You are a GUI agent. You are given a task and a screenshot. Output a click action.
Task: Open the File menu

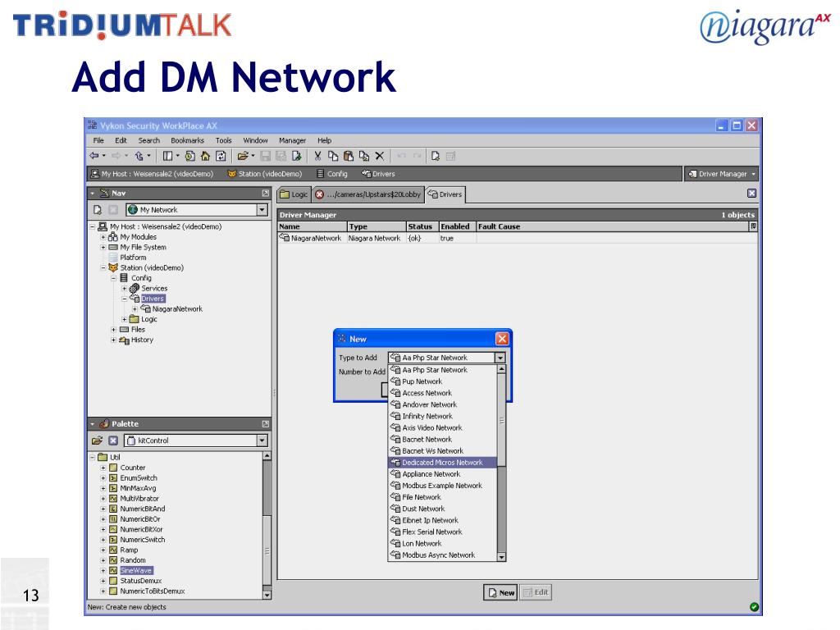pos(98,140)
